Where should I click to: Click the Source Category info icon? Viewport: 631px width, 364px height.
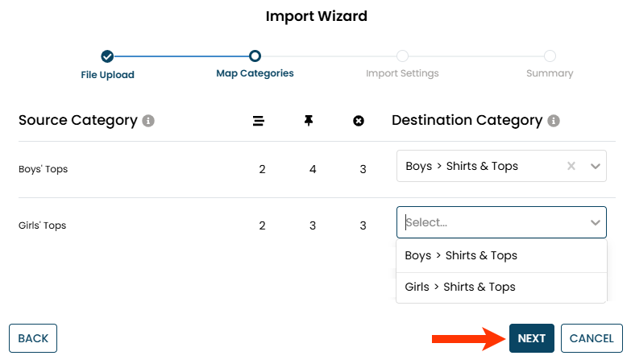point(148,121)
